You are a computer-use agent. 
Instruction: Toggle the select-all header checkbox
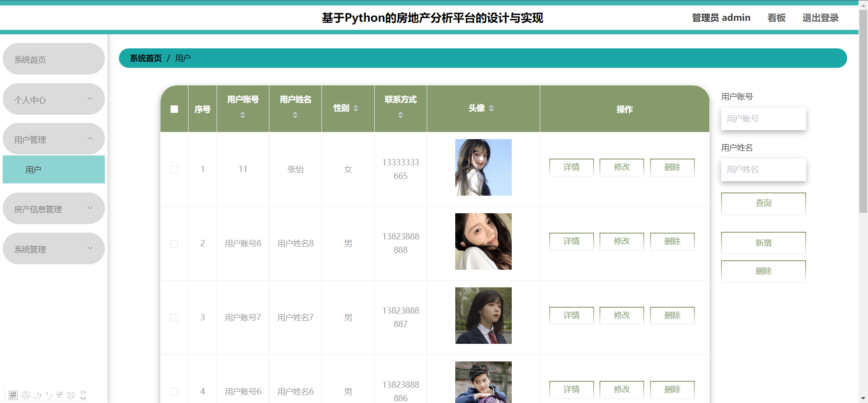(x=174, y=109)
